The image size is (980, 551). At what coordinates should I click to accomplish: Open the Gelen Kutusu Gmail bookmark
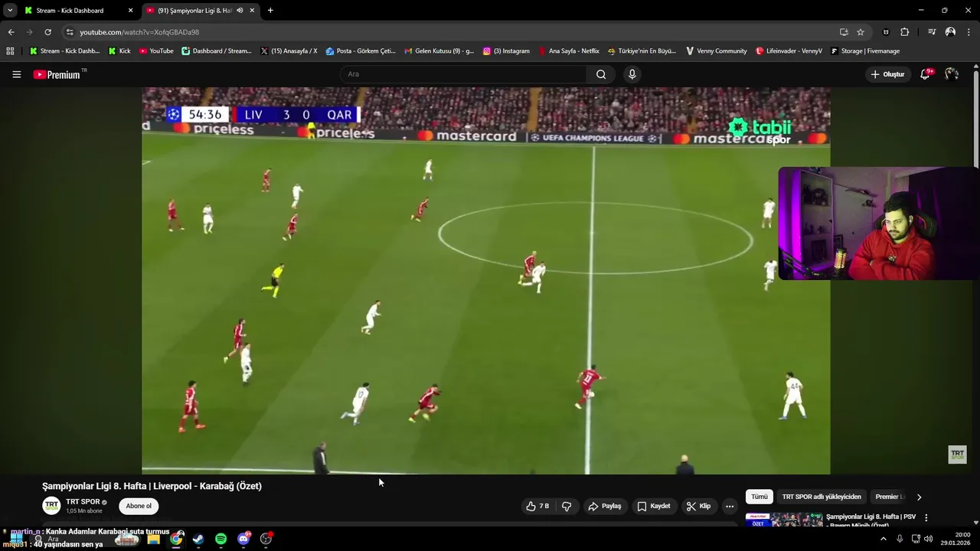439,51
